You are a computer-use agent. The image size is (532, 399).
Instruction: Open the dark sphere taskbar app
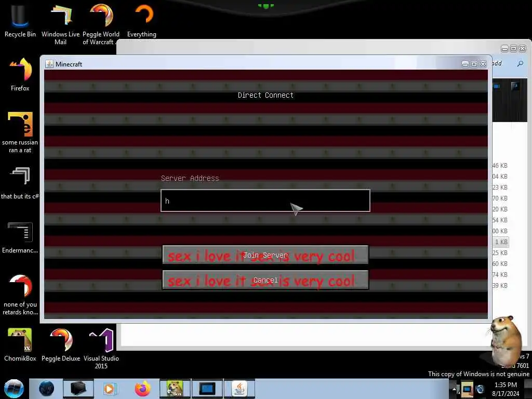tap(46, 389)
